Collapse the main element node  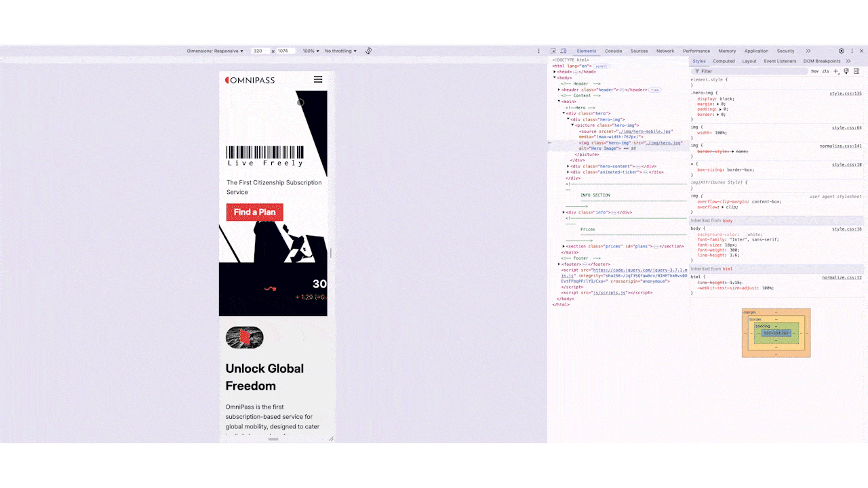(x=559, y=102)
